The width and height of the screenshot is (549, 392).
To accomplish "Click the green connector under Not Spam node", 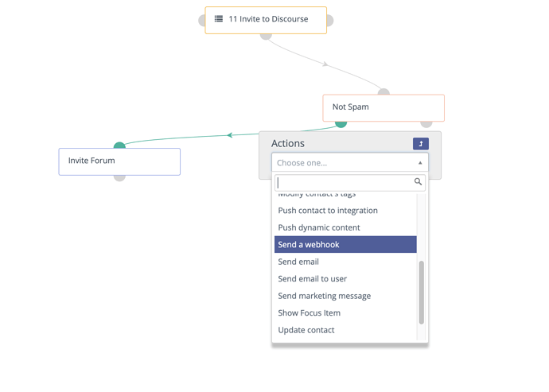I will tap(341, 124).
